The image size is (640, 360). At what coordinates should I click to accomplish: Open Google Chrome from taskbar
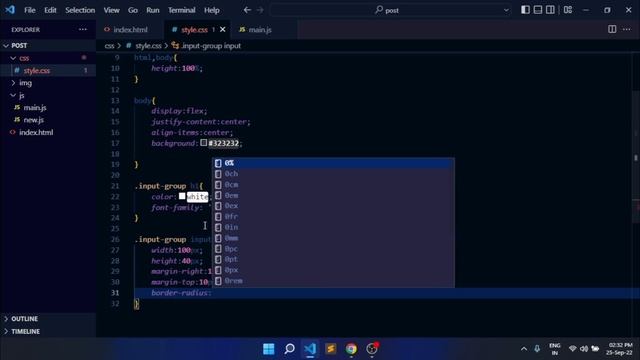click(351, 349)
